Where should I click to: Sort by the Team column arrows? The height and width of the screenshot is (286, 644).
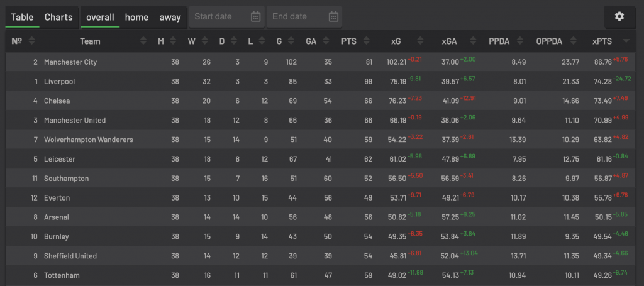[x=143, y=41]
